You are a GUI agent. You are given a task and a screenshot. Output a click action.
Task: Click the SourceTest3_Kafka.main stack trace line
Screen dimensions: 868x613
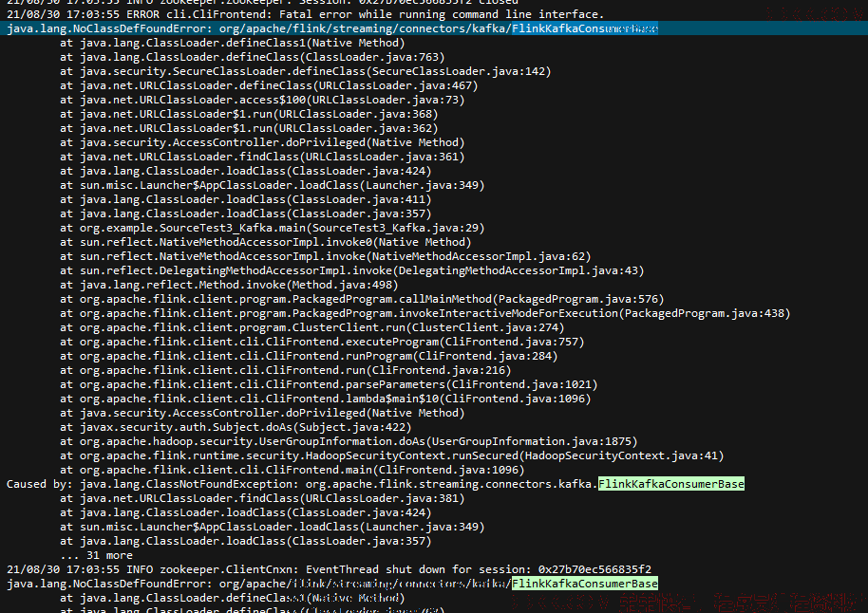(272, 228)
